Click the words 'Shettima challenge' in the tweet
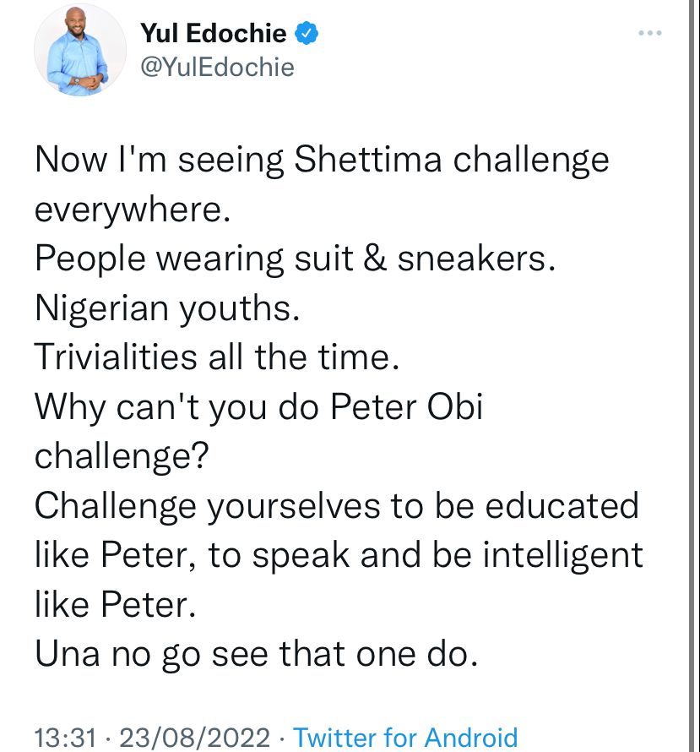The width and height of the screenshot is (700, 752). click(x=452, y=160)
